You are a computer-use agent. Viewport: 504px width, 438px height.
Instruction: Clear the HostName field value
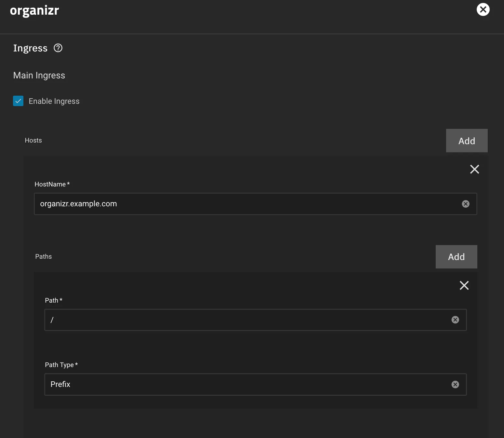click(x=466, y=204)
